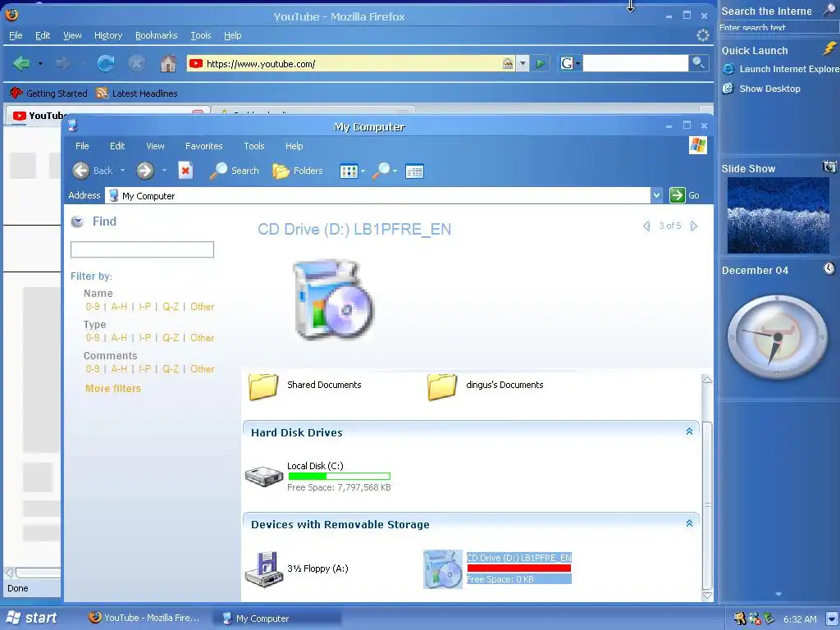Image resolution: width=840 pixels, height=630 pixels.
Task: Click Firefox green Go play arrow
Action: [x=541, y=64]
